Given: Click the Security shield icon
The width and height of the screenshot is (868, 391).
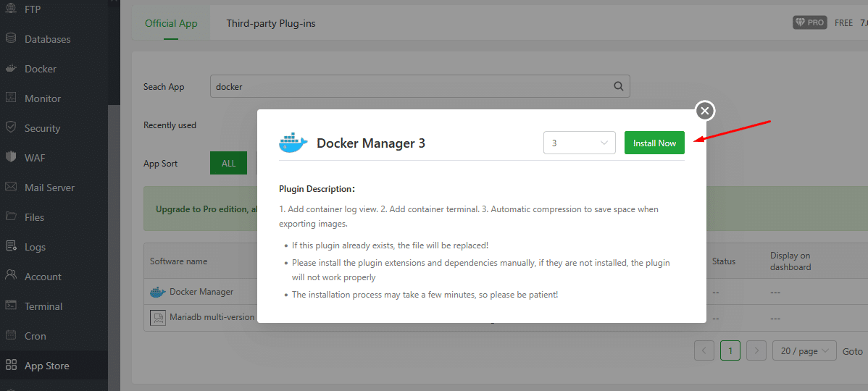Looking at the screenshot, I should tap(11, 127).
